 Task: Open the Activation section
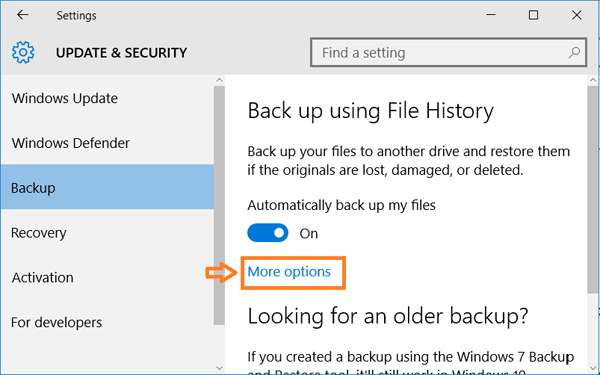click(x=107, y=277)
